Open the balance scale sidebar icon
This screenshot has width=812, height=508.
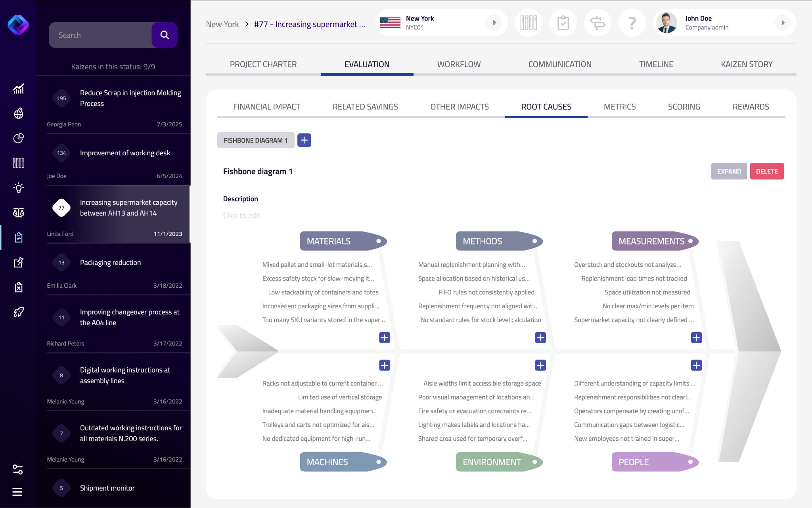[x=18, y=212]
